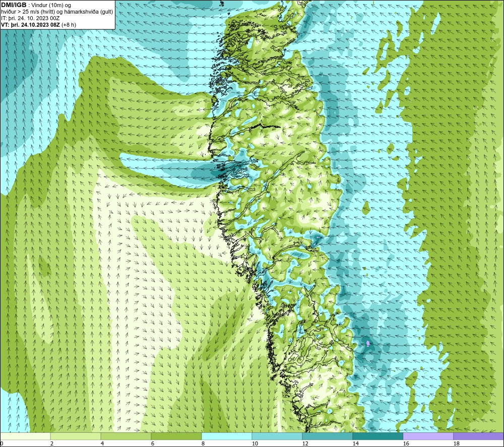504x447 pixels.
Task: Click the legend label "16"
Action: click(x=406, y=443)
